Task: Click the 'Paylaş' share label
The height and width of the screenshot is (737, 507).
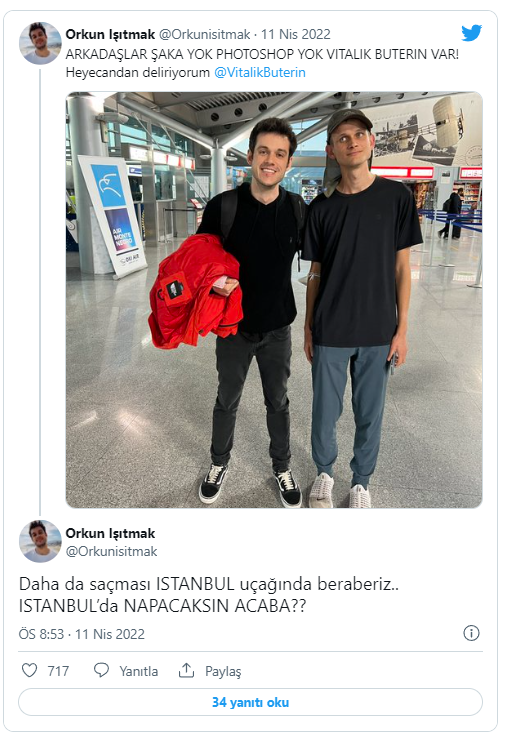Action: click(223, 671)
